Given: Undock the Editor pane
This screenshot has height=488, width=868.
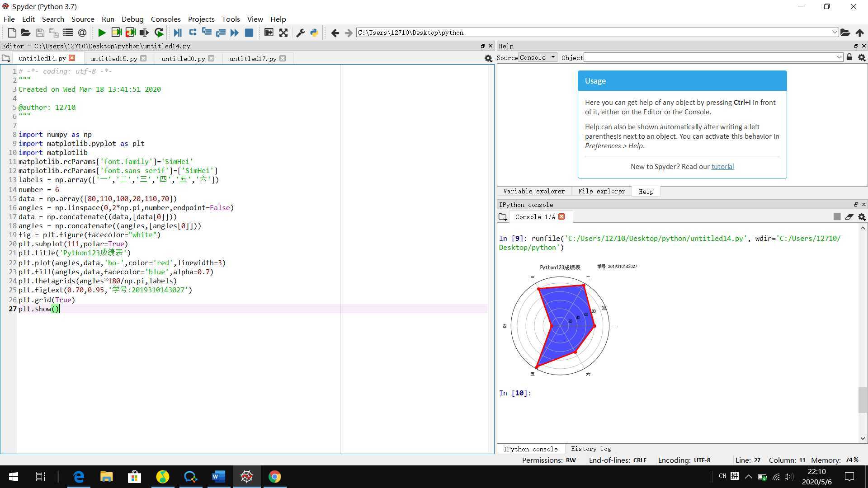Looking at the screenshot, I should tap(482, 46).
